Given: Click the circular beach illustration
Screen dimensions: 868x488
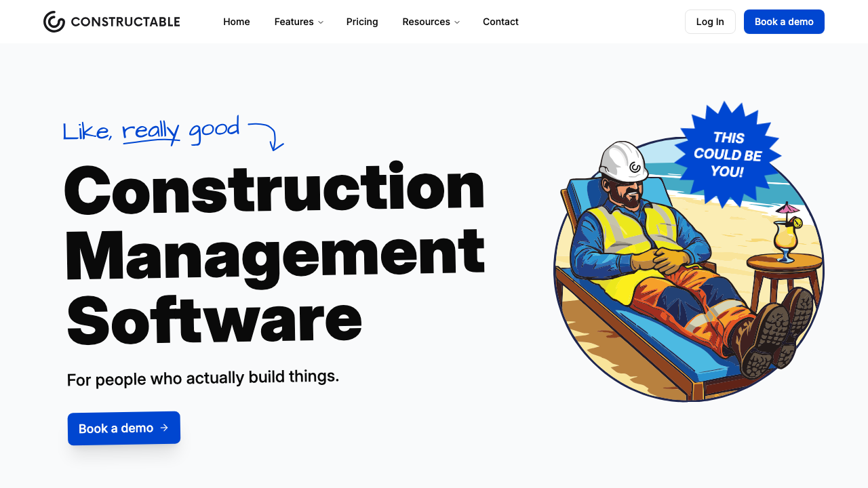Looking at the screenshot, I should pyautogui.click(x=688, y=264).
